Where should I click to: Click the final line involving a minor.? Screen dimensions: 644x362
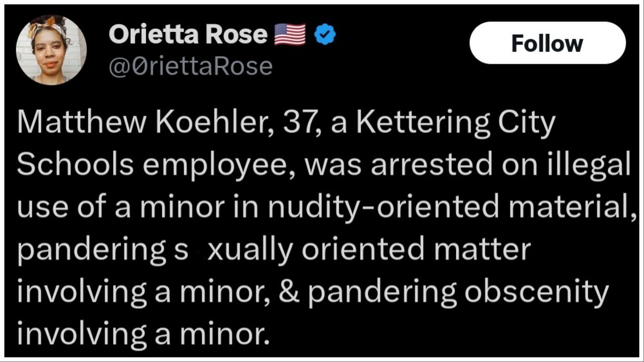pyautogui.click(x=144, y=334)
